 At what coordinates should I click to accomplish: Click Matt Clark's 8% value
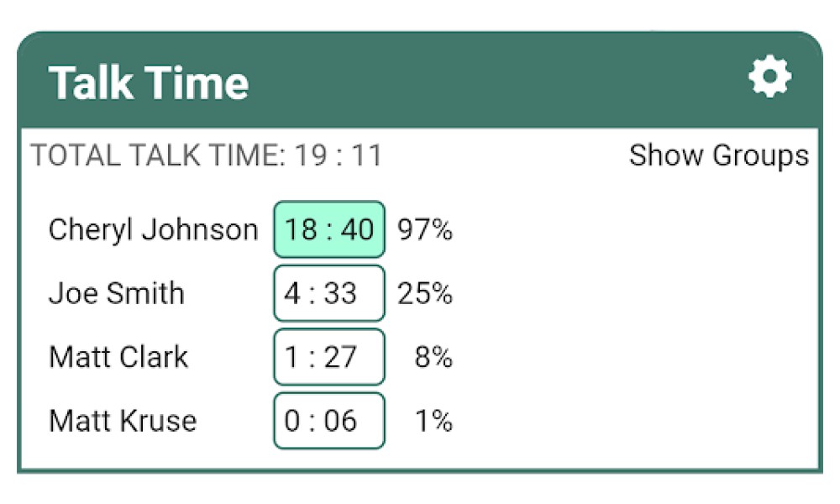434,357
